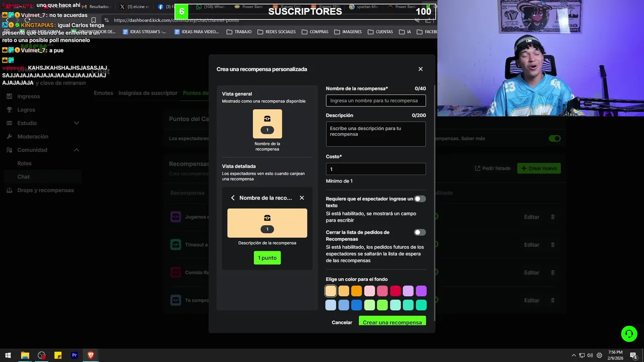Open File Explorer from the taskbar
The image size is (644, 362).
(x=25, y=355)
